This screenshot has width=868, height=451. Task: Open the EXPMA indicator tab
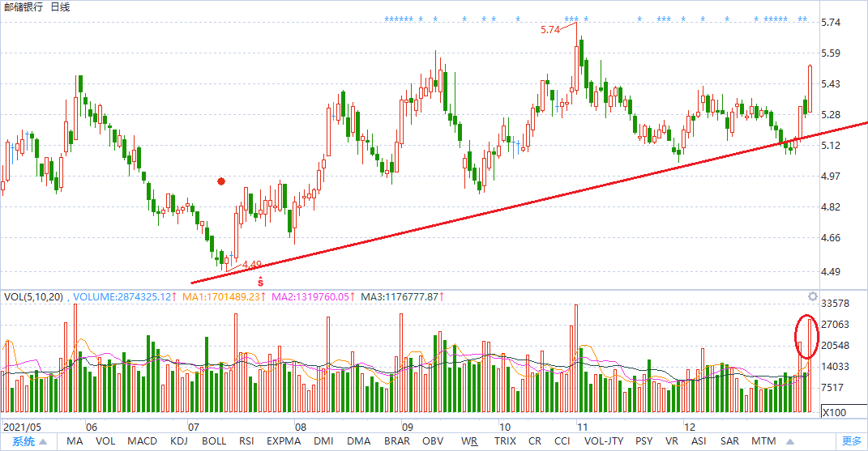click(x=284, y=441)
